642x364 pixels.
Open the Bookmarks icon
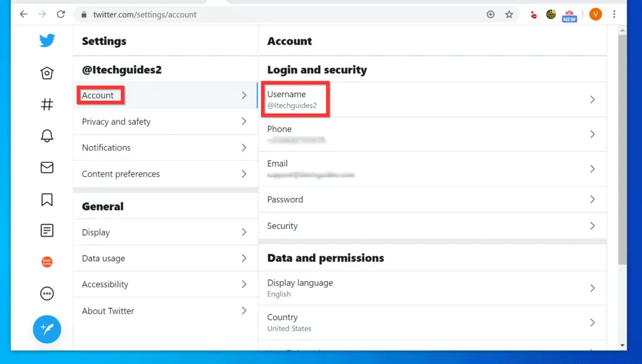47,199
